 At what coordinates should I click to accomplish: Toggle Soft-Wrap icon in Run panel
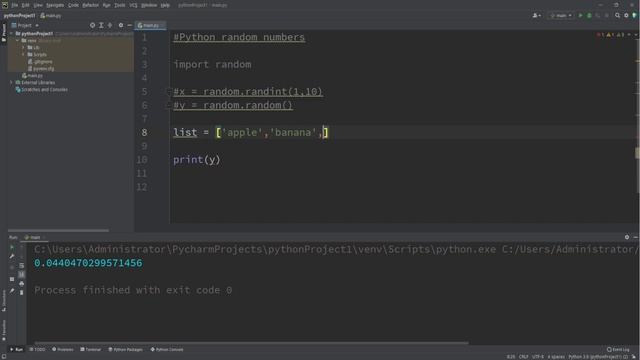click(22, 265)
